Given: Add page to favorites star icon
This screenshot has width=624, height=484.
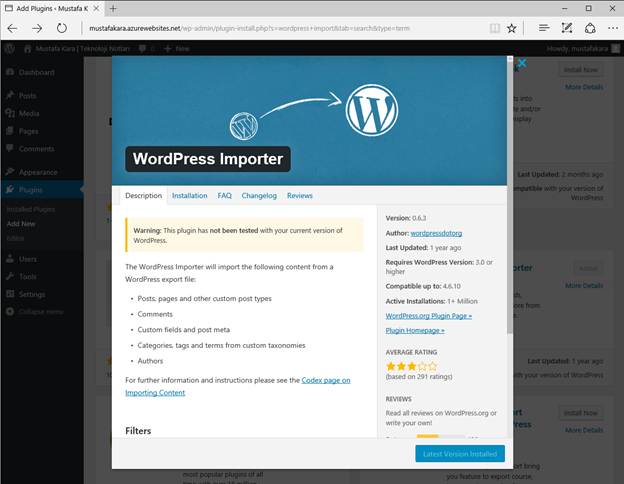Looking at the screenshot, I should coord(512,28).
